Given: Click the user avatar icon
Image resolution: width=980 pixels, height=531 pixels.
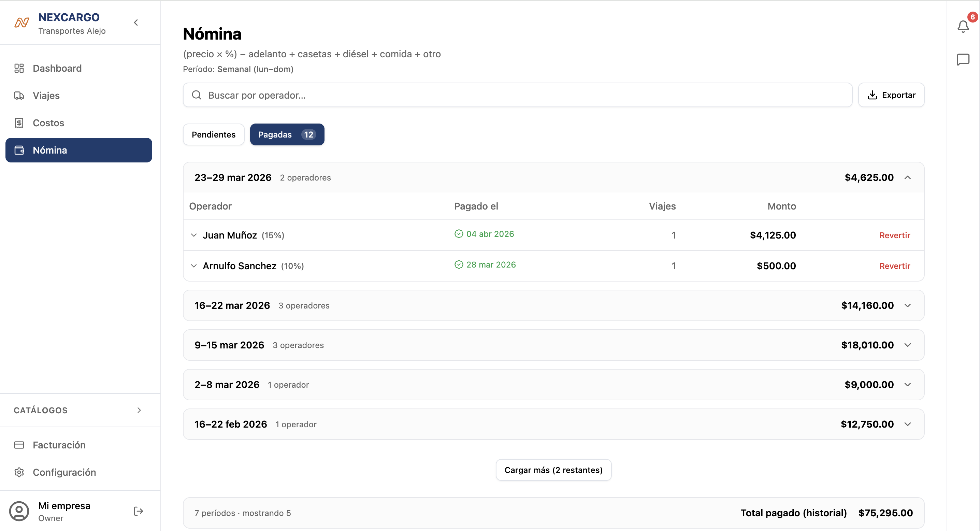Looking at the screenshot, I should [x=19, y=511].
